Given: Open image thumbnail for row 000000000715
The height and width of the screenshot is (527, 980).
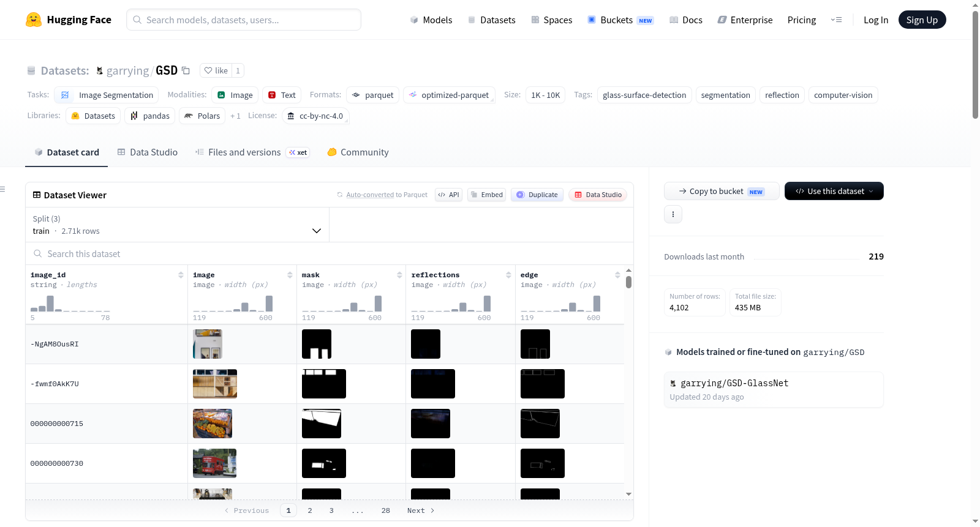Looking at the screenshot, I should (213, 424).
